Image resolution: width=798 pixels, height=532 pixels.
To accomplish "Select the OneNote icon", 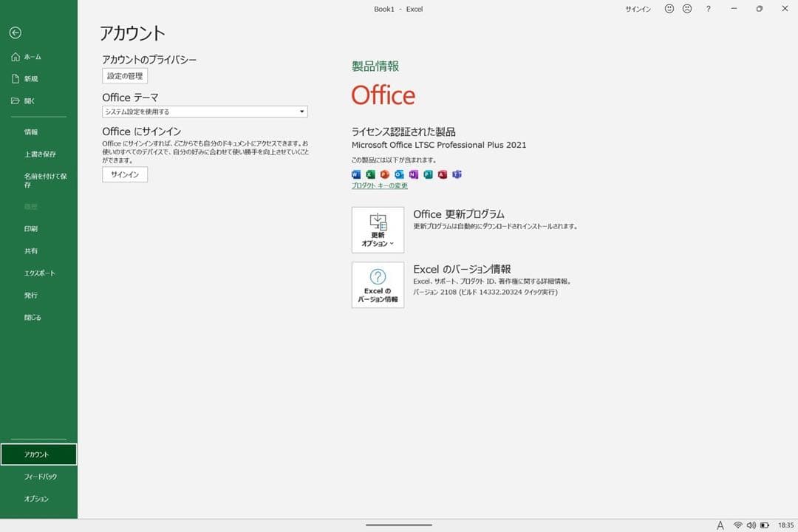I will (414, 174).
